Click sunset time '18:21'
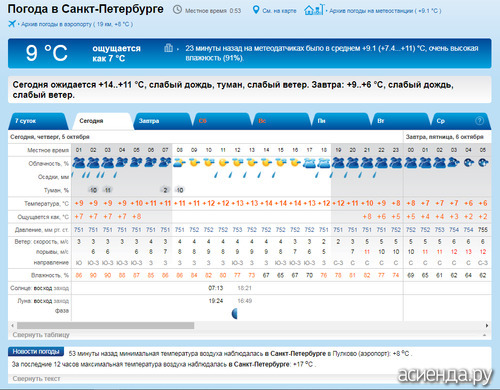Viewport: 500px width, 390px height. pos(244,288)
